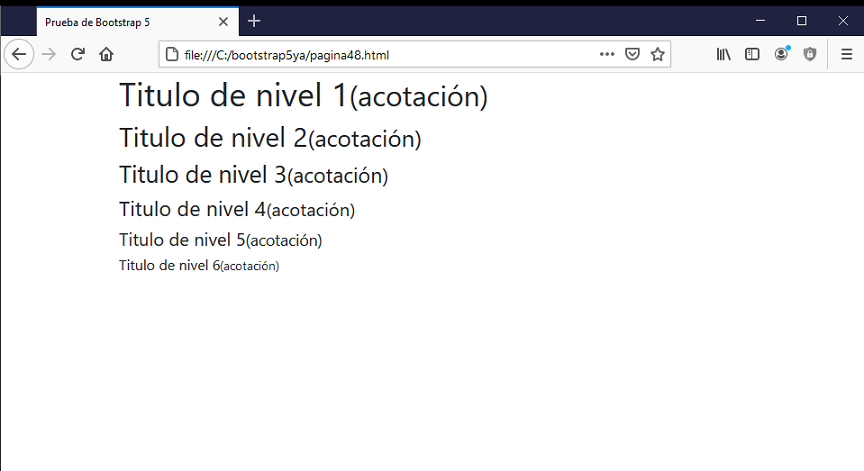Click the page info document icon
Screen dimensions: 864x471
[x=172, y=55]
